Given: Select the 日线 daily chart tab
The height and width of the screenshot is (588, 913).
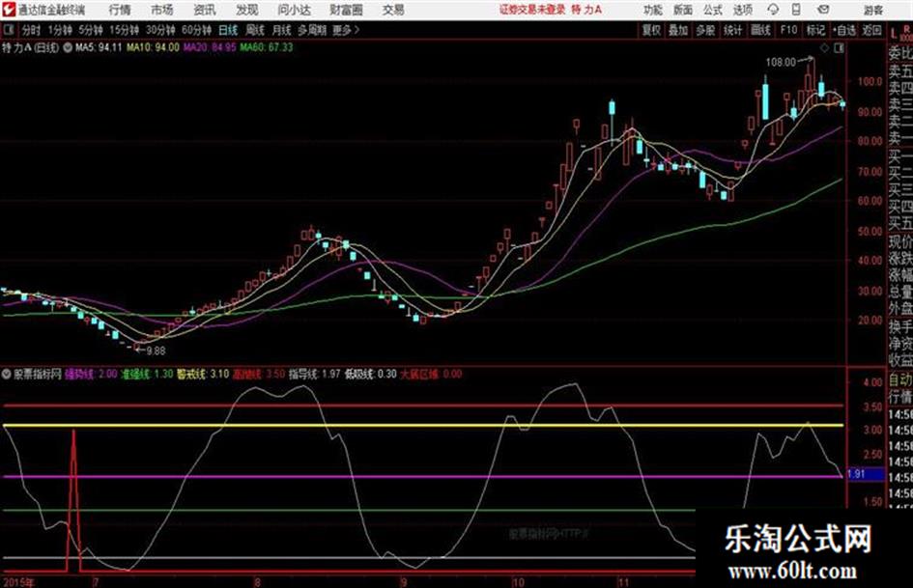Looking at the screenshot, I should [228, 30].
